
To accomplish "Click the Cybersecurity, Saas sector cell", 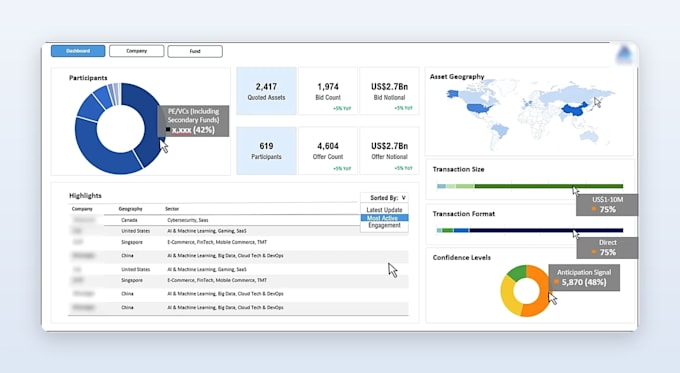I will (x=188, y=220).
